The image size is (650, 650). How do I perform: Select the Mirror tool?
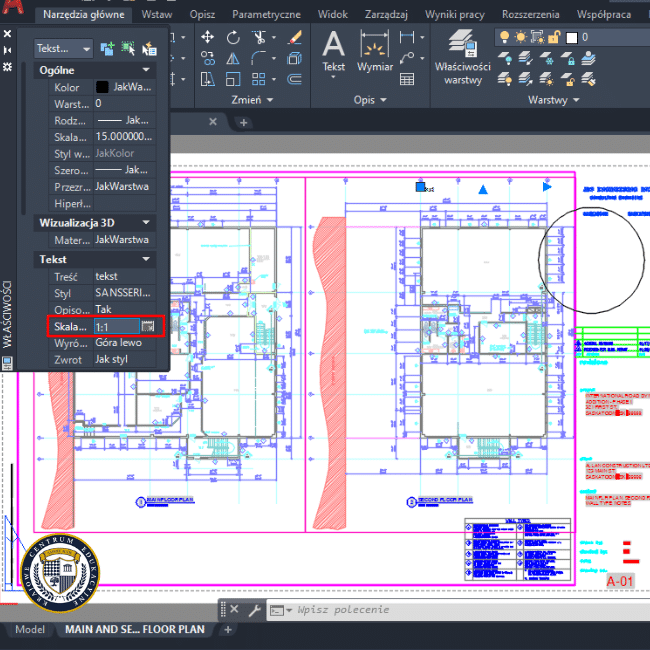[233, 58]
